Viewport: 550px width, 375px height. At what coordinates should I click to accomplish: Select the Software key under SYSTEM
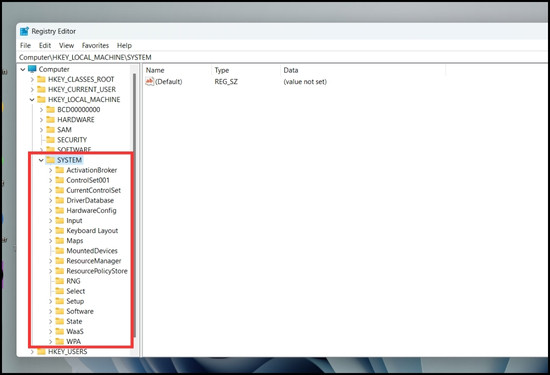[80, 311]
